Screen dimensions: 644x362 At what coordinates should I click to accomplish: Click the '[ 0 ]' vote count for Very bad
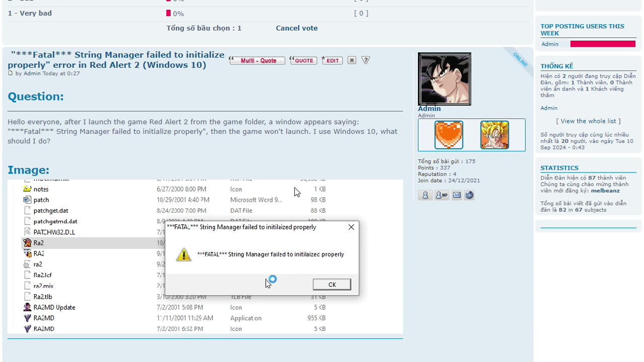click(361, 14)
